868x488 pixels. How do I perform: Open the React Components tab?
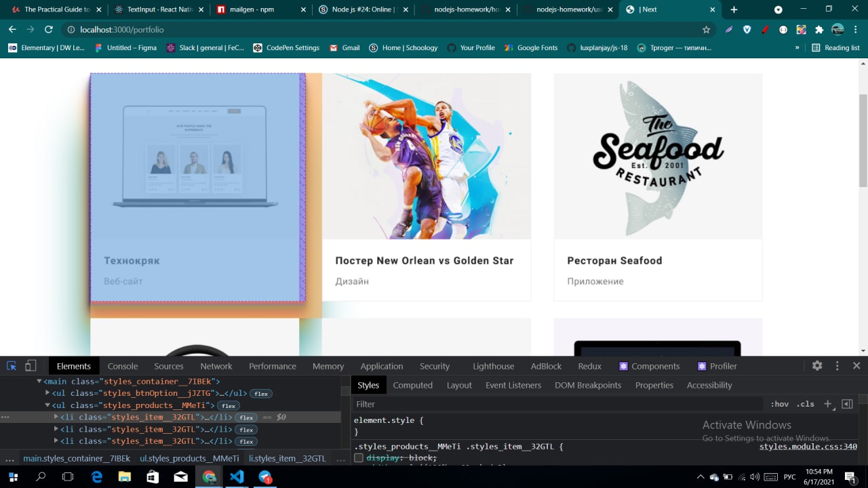click(649, 366)
